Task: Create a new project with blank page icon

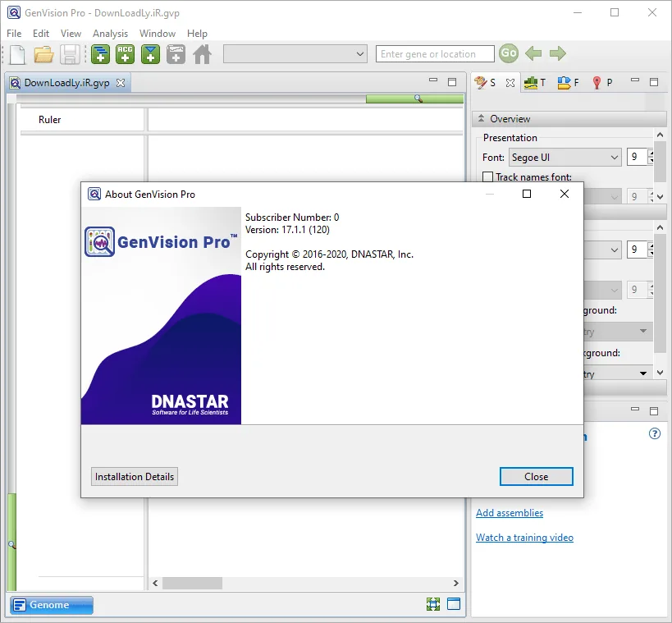Action: coord(17,54)
